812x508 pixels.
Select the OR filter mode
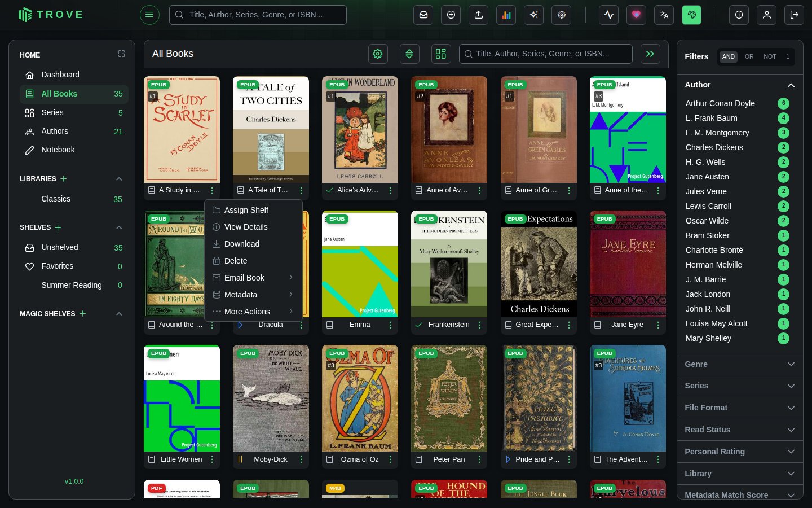click(x=749, y=56)
